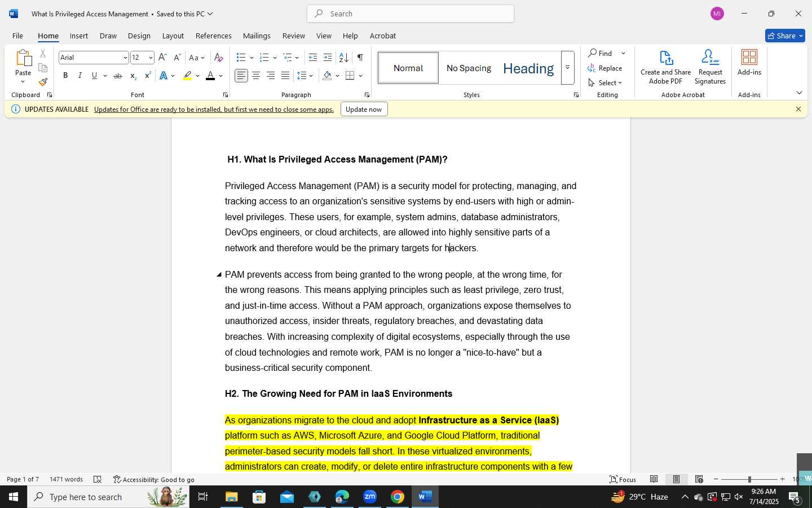Click the Office updates message link
The height and width of the screenshot is (508, 812).
pos(214,110)
